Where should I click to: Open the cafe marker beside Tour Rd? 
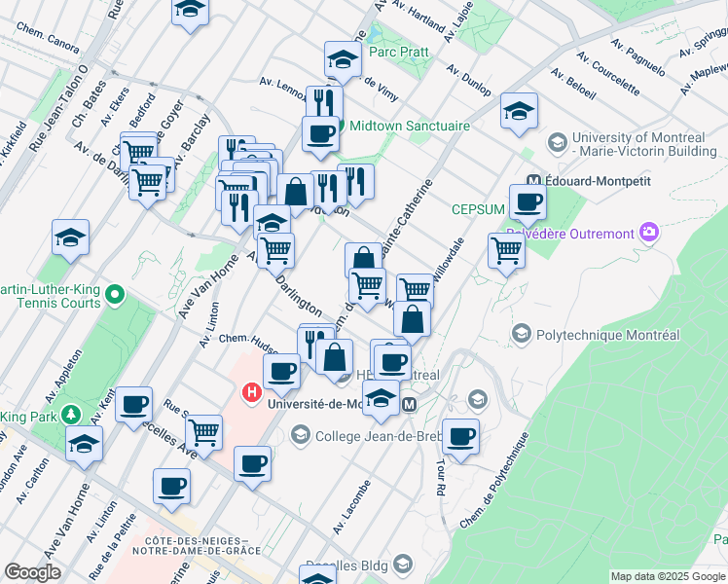[460, 438]
